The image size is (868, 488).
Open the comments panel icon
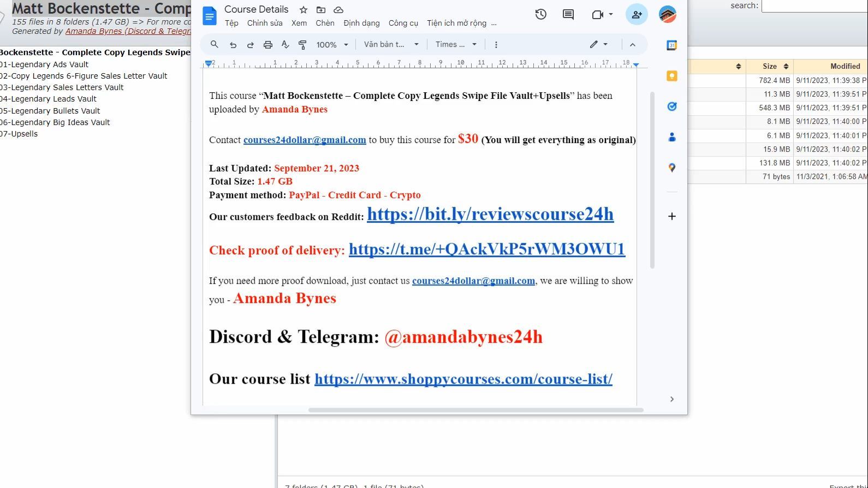pyautogui.click(x=568, y=15)
